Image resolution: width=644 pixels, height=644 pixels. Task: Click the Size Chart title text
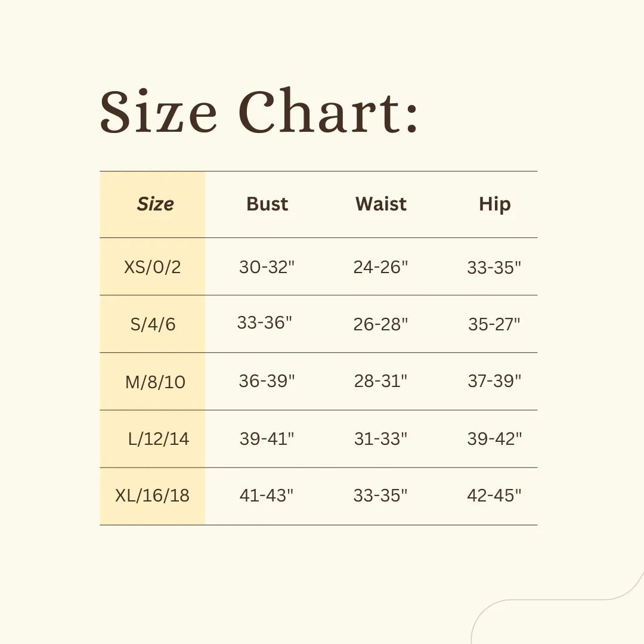[x=259, y=111]
